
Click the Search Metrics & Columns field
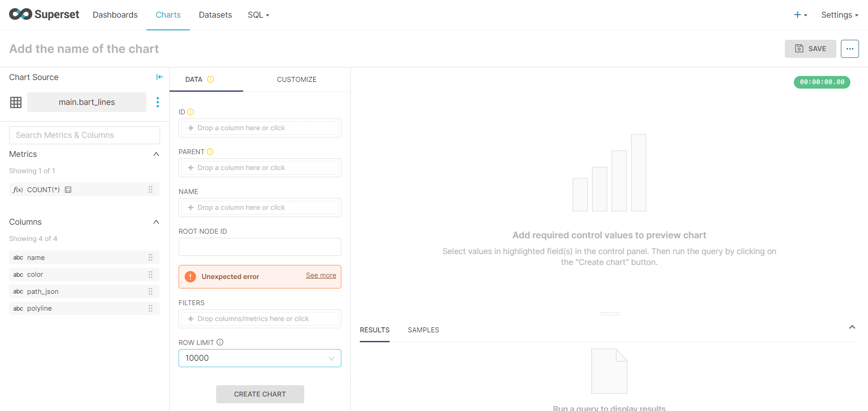point(85,135)
